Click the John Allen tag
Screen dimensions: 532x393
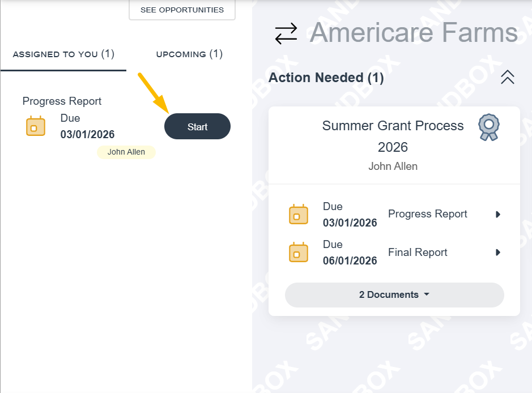pos(126,152)
